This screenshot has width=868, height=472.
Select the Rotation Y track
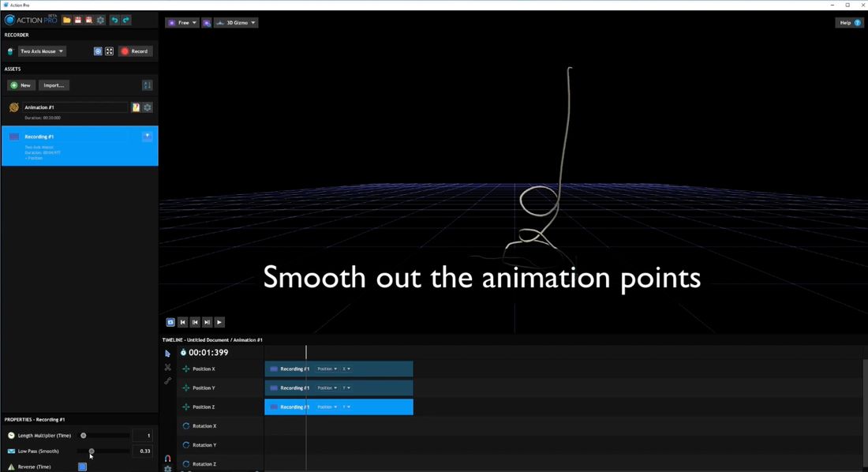[220, 445]
